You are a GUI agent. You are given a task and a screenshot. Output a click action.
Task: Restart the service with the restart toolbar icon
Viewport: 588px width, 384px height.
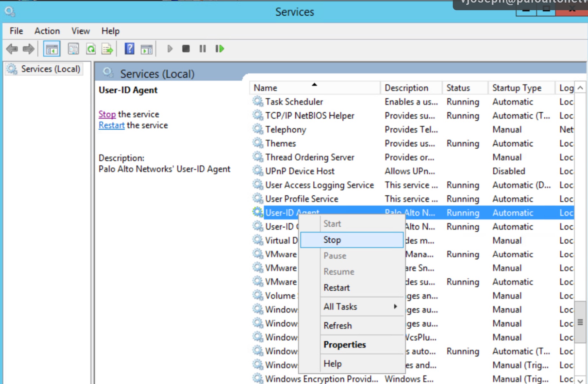[x=219, y=49]
